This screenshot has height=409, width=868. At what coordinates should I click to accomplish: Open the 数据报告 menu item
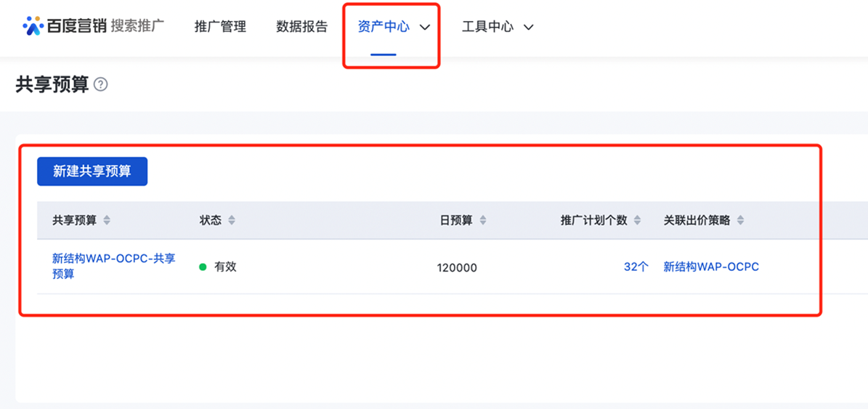302,27
